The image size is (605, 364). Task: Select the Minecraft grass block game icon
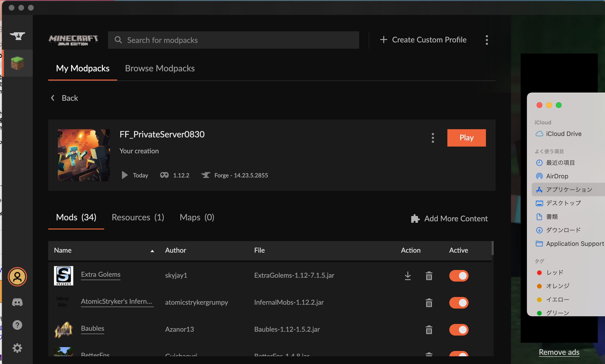pos(17,63)
